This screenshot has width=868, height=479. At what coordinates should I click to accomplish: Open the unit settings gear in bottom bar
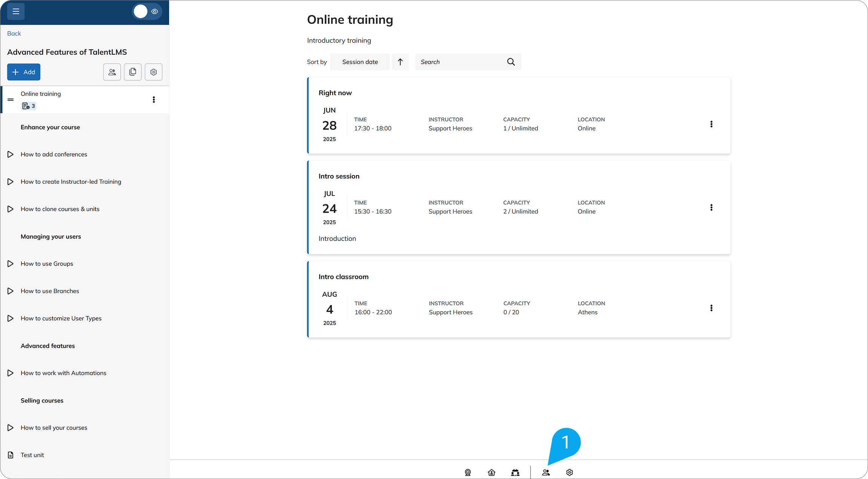pos(569,473)
